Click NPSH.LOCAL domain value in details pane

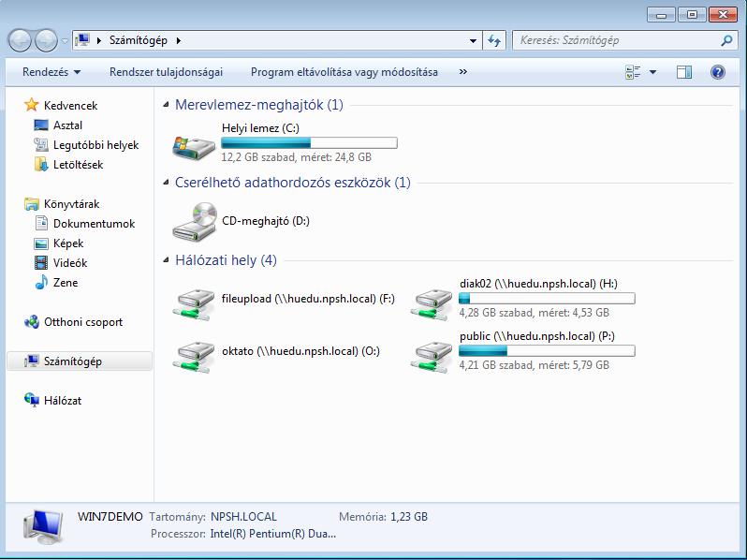click(243, 517)
